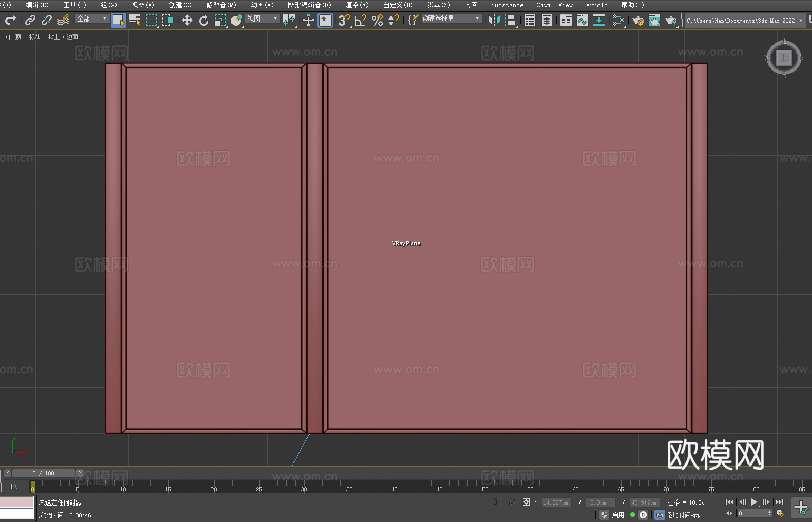The image size is (812, 522).
Task: Click Edit Named Selection Sets icon
Action: tap(413, 21)
